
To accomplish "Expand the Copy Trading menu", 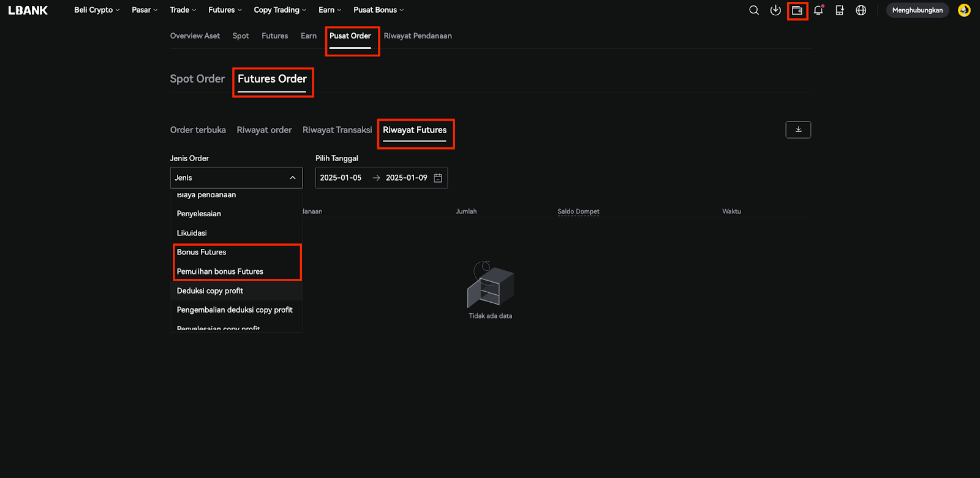I will (280, 10).
